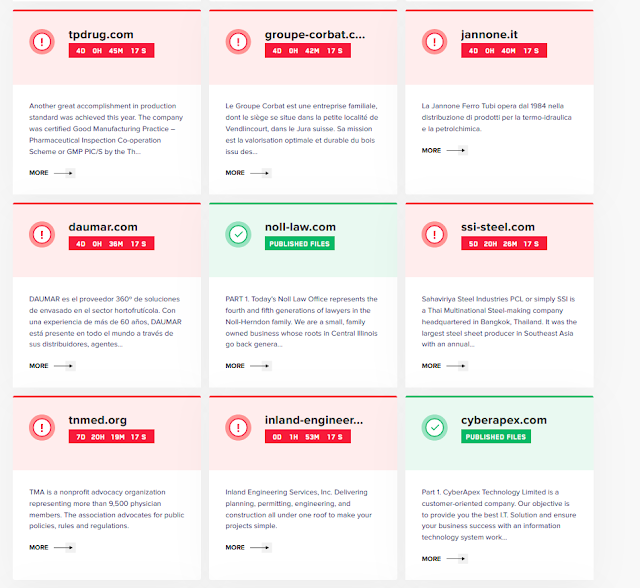Click the tnmed.org countdown timer badge
640x588 pixels.
111,436
